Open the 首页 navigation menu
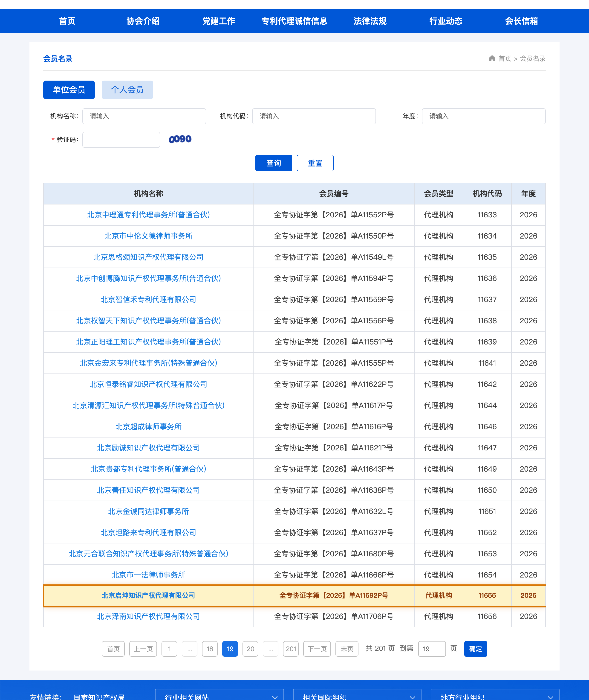 pyautogui.click(x=67, y=21)
